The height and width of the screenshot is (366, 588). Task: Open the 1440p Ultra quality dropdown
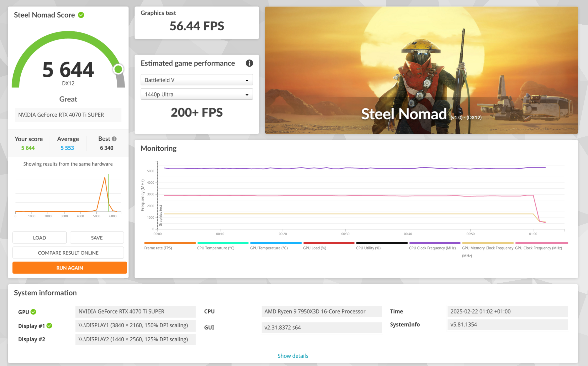coord(197,94)
